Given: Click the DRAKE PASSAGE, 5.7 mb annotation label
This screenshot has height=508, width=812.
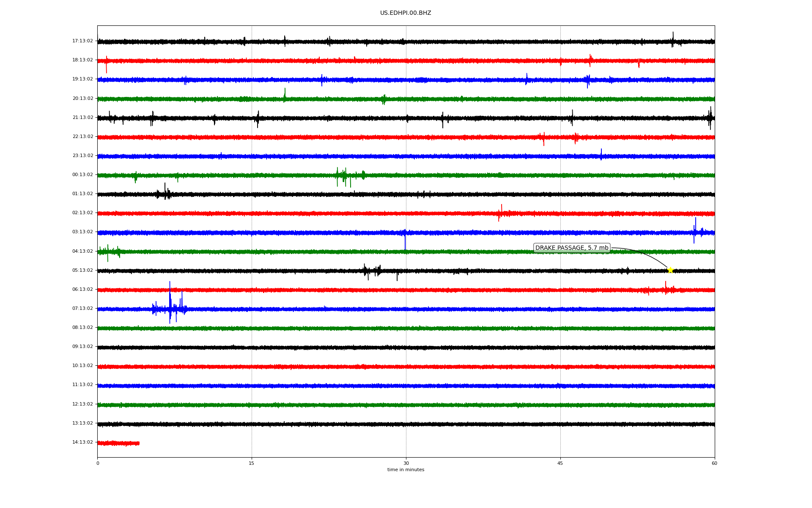Looking at the screenshot, I should [572, 248].
